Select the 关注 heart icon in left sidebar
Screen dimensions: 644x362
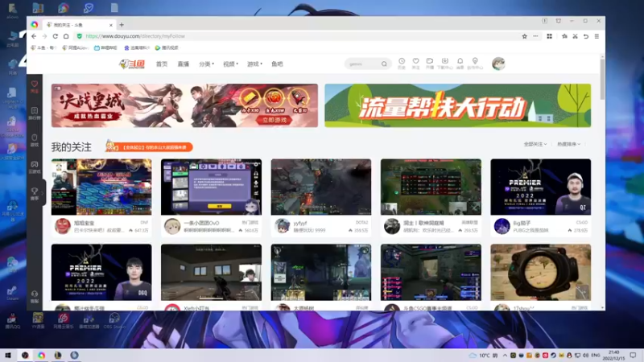point(35,87)
